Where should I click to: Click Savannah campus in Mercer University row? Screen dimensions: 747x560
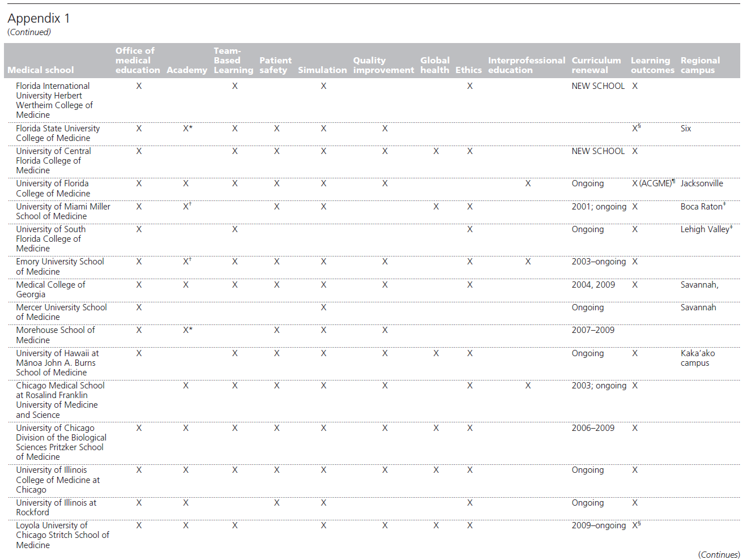click(x=698, y=307)
